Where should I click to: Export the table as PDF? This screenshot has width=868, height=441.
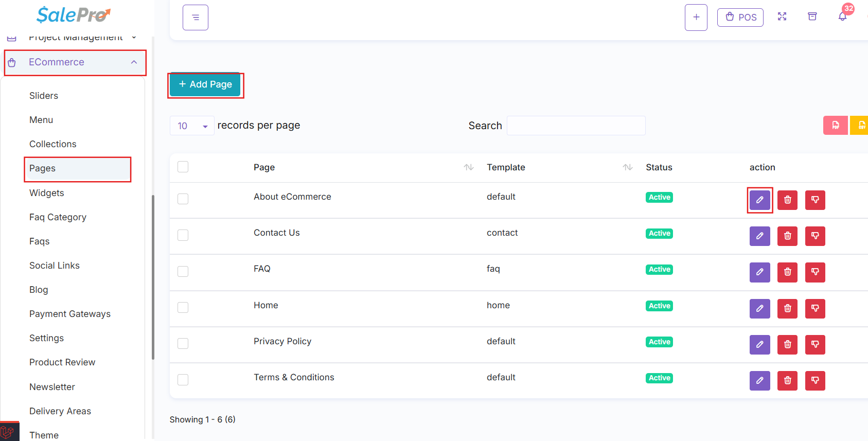click(x=836, y=126)
